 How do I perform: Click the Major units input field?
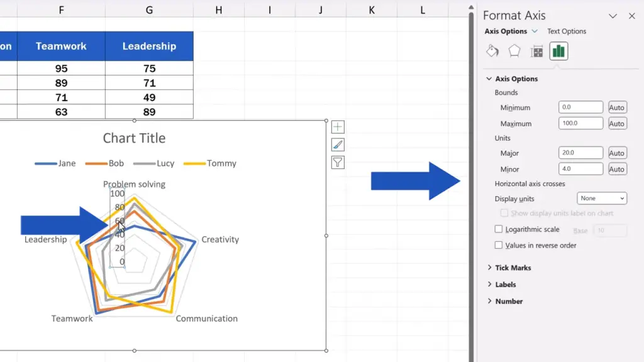(580, 153)
